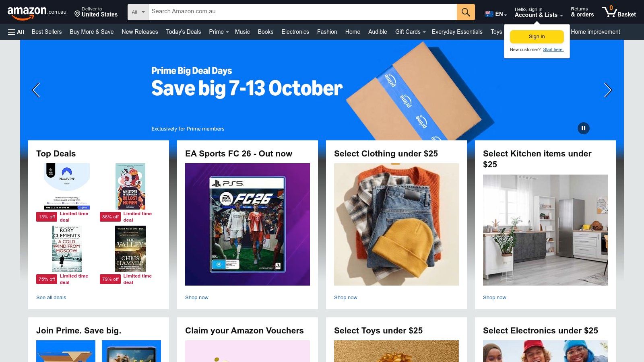Open the Best Sellers page
The image size is (644, 362).
(x=47, y=32)
